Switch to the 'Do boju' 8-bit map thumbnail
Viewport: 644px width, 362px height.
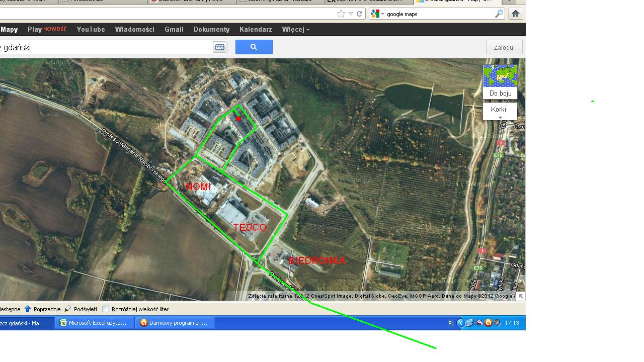[x=500, y=81]
